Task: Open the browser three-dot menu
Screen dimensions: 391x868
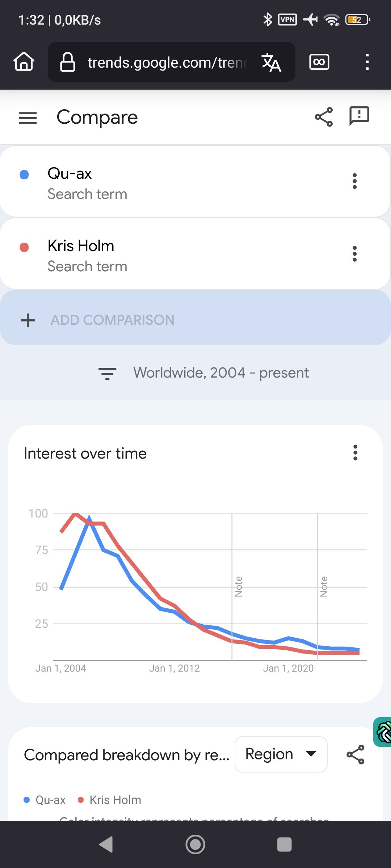Action: [x=367, y=62]
